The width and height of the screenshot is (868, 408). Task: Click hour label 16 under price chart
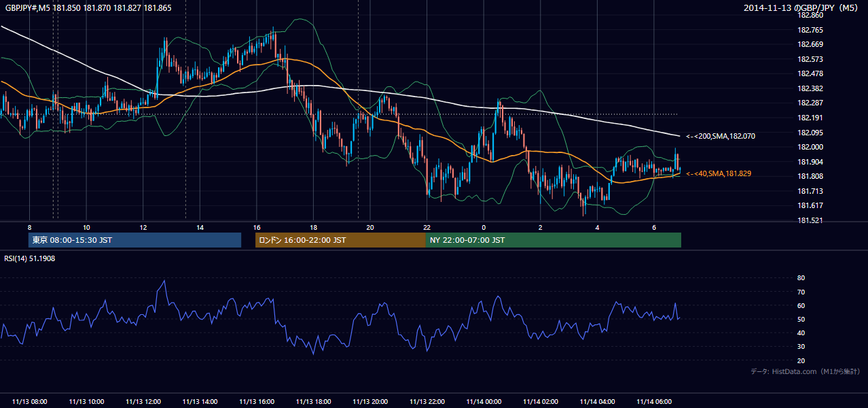(257, 227)
